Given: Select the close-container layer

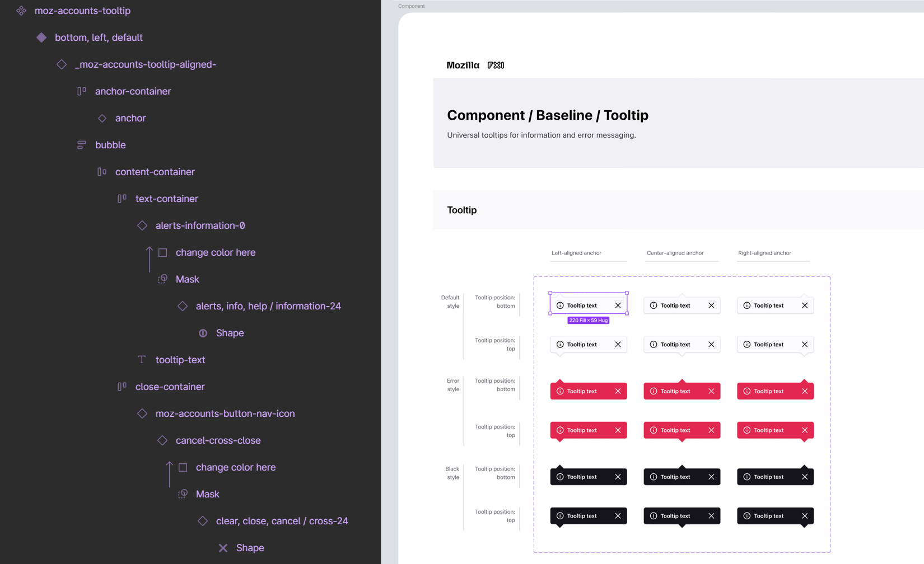Looking at the screenshot, I should [x=170, y=387].
